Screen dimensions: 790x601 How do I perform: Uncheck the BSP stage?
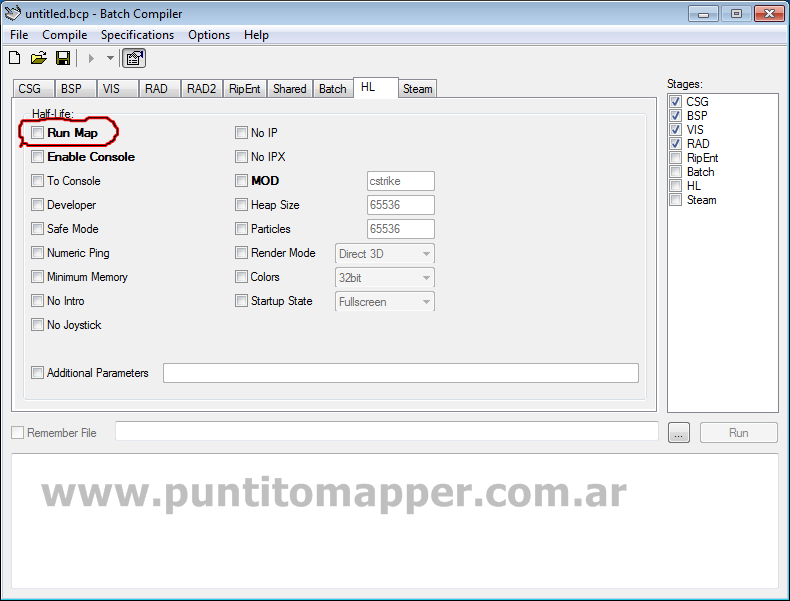point(676,115)
